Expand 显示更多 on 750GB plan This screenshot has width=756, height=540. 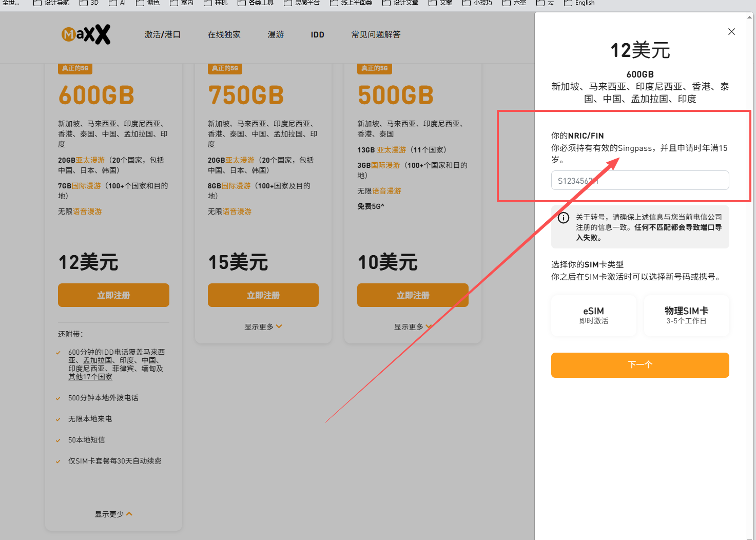click(x=263, y=326)
